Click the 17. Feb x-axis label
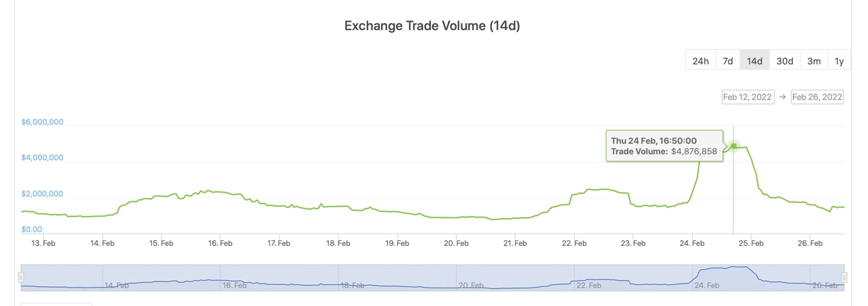 pyautogui.click(x=278, y=243)
